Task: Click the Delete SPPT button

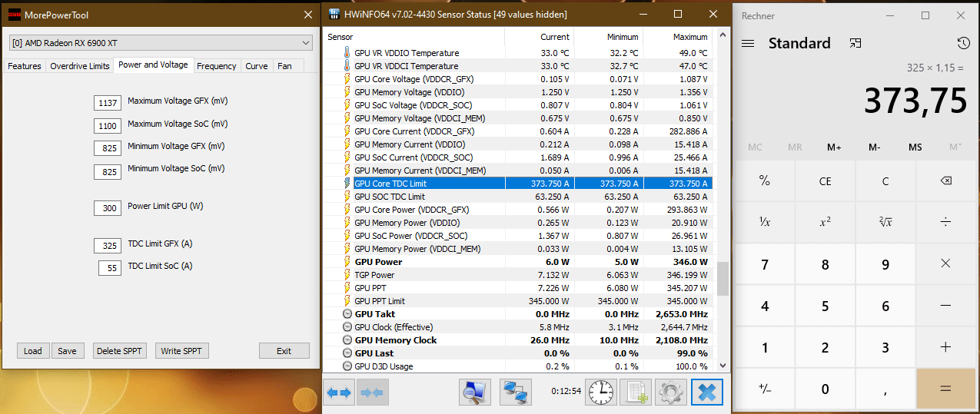Action: tap(119, 351)
